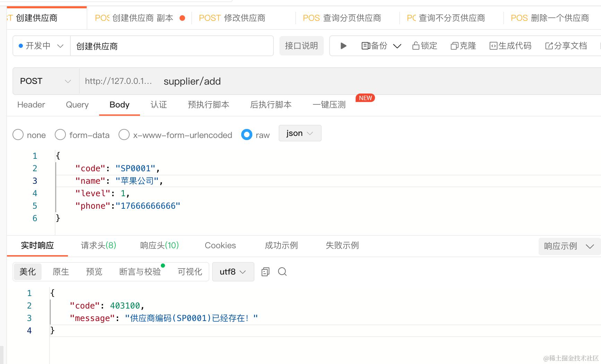Select the 美化 response view
The image size is (601, 364).
(x=28, y=272)
